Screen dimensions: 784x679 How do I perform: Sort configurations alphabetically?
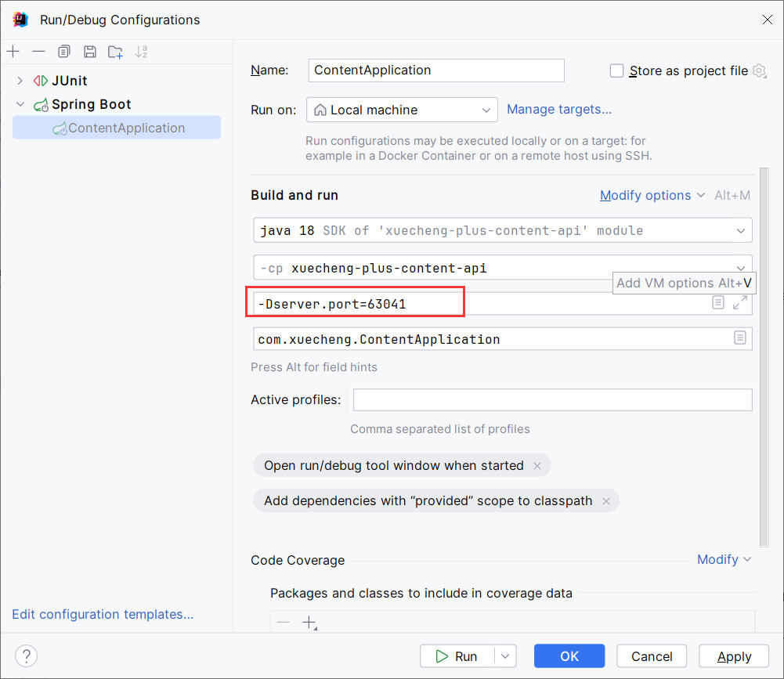[142, 52]
